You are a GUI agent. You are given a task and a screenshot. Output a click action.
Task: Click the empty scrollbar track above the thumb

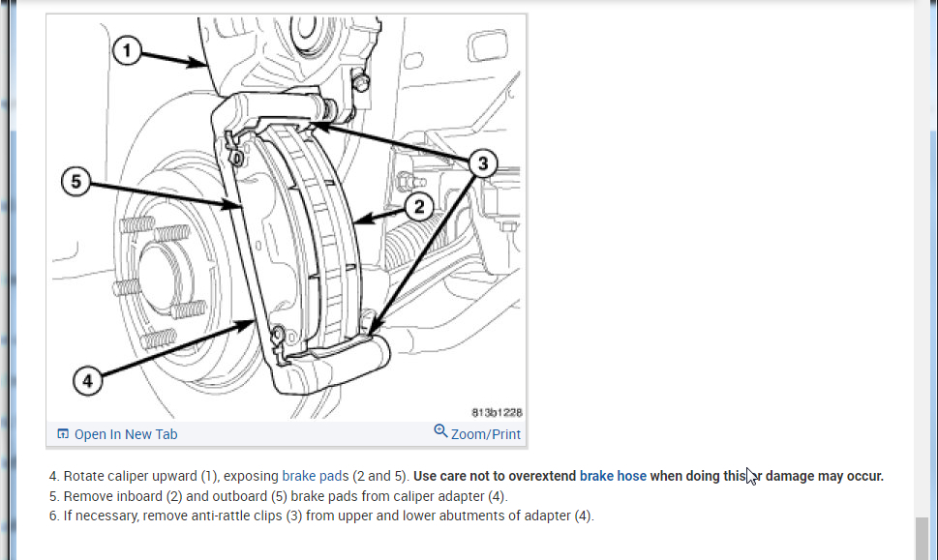pyautogui.click(x=922, y=257)
